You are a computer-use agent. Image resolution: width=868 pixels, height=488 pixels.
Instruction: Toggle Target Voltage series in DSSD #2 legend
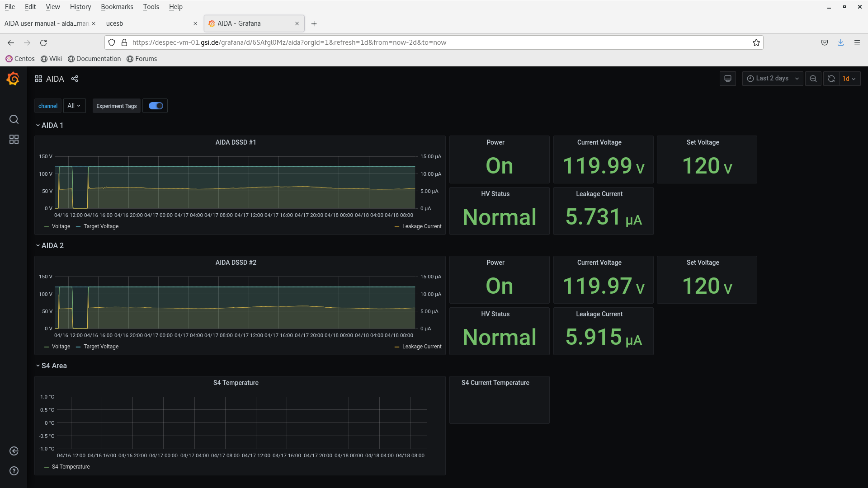click(x=100, y=347)
